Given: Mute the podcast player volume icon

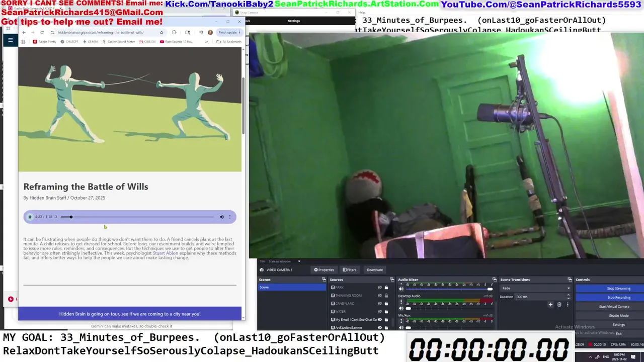Looking at the screenshot, I should coord(221,217).
